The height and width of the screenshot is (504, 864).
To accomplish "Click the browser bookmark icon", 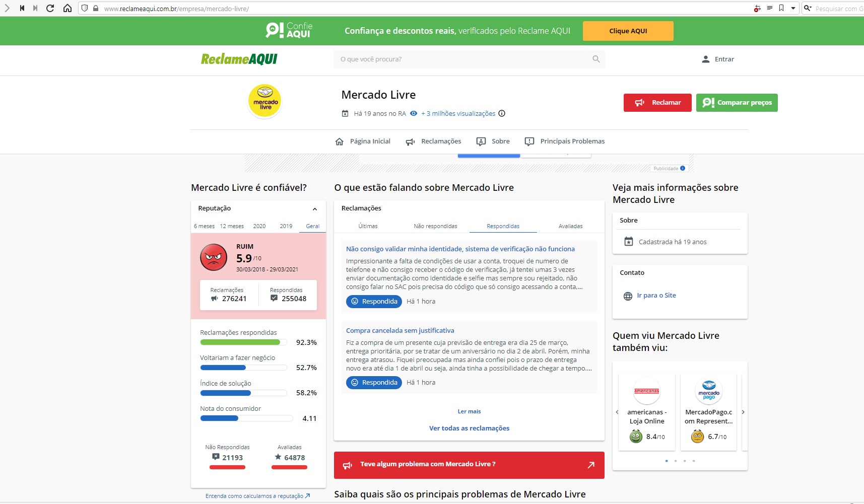I will 781,8.
